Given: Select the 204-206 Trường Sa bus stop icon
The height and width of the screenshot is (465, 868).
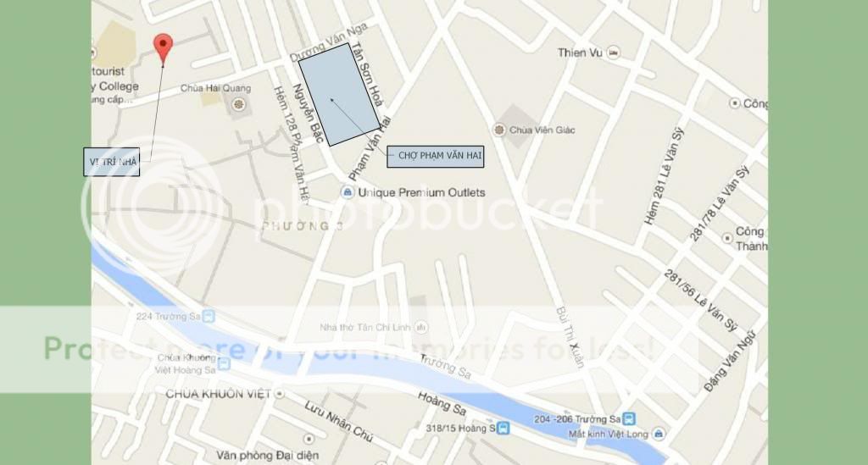Looking at the screenshot, I should click(x=629, y=418).
